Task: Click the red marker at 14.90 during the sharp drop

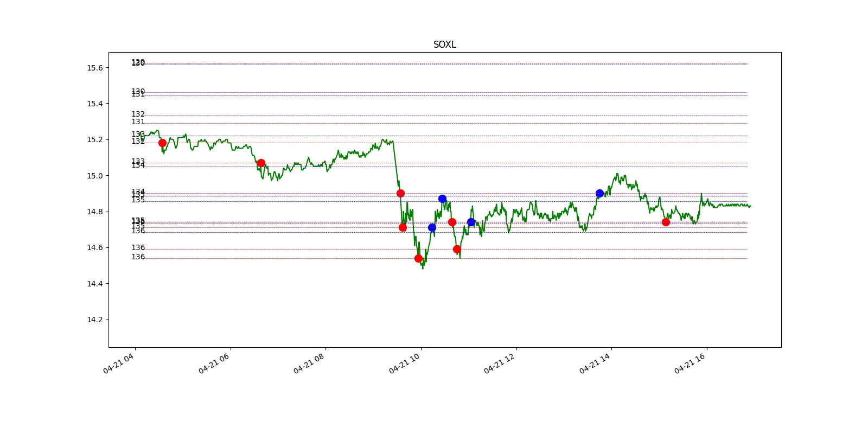Action: pos(400,193)
